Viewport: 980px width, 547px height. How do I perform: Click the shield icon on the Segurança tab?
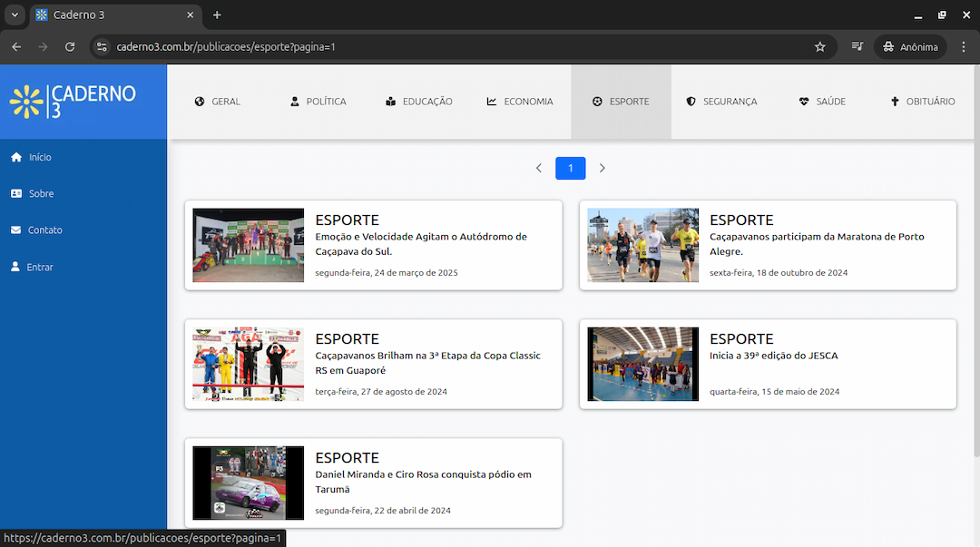(691, 102)
